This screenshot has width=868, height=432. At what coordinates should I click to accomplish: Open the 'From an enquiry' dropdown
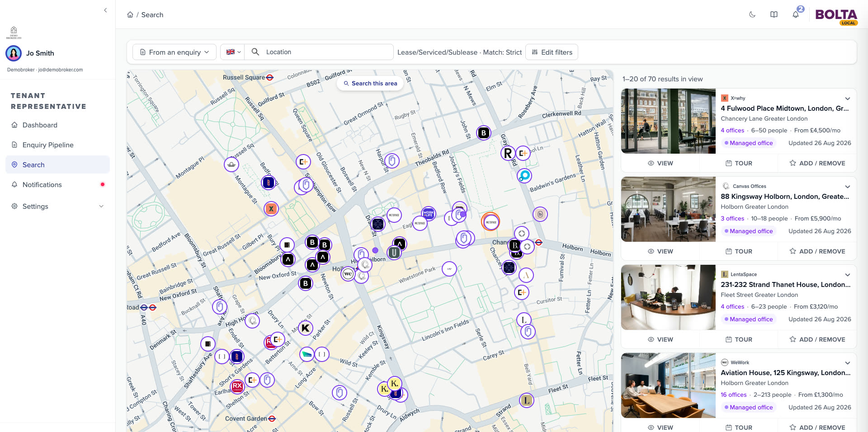pyautogui.click(x=175, y=52)
